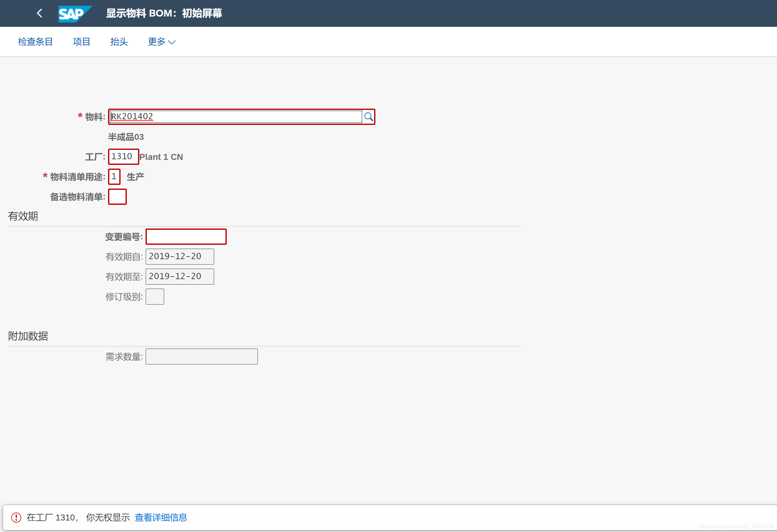Screen dimensions: 777x532
Task: Focus the 物料 input field RK201402
Action: coord(236,117)
